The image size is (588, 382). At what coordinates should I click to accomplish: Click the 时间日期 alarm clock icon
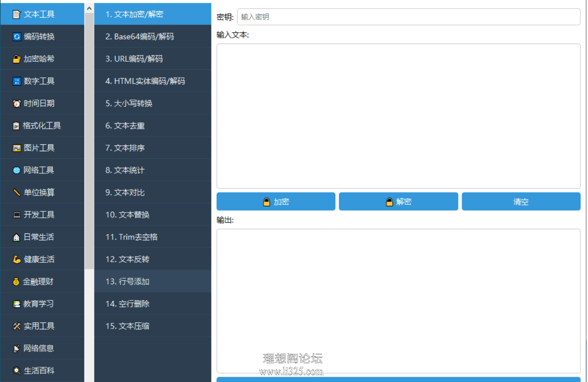point(17,103)
